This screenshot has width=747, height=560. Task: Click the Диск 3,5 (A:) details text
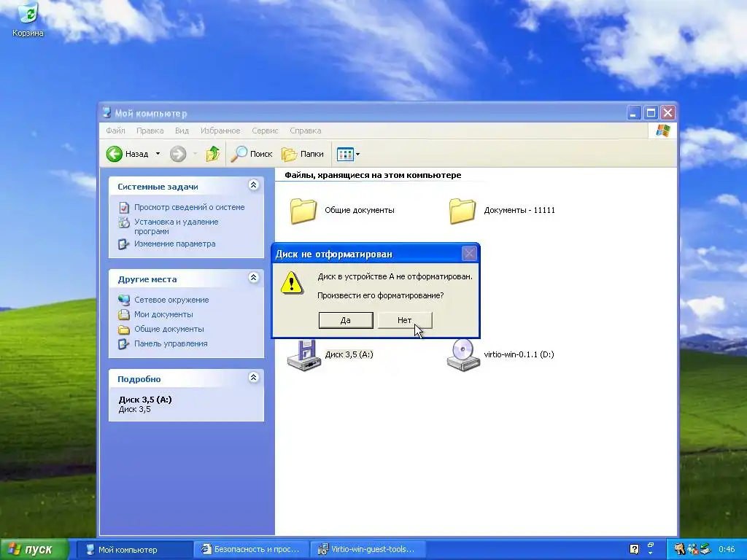(x=145, y=400)
